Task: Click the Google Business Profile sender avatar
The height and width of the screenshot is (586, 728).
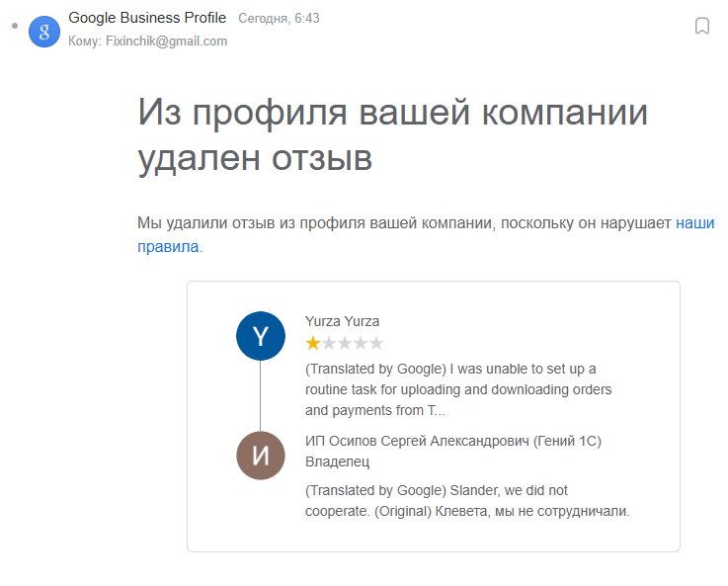Action: pos(44,32)
